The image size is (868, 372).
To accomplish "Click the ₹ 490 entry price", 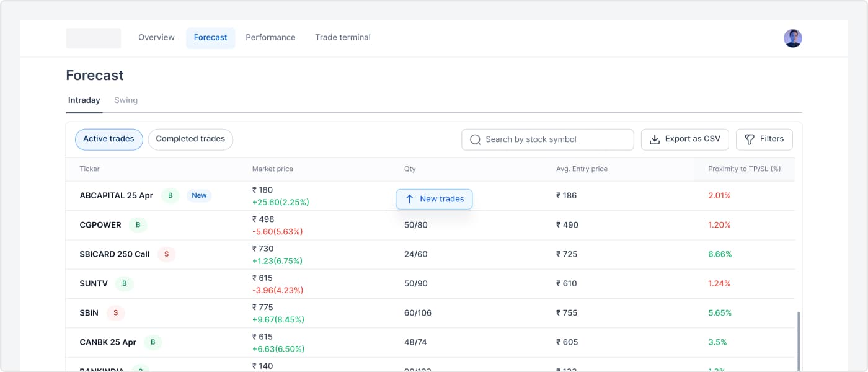I will 567,225.
